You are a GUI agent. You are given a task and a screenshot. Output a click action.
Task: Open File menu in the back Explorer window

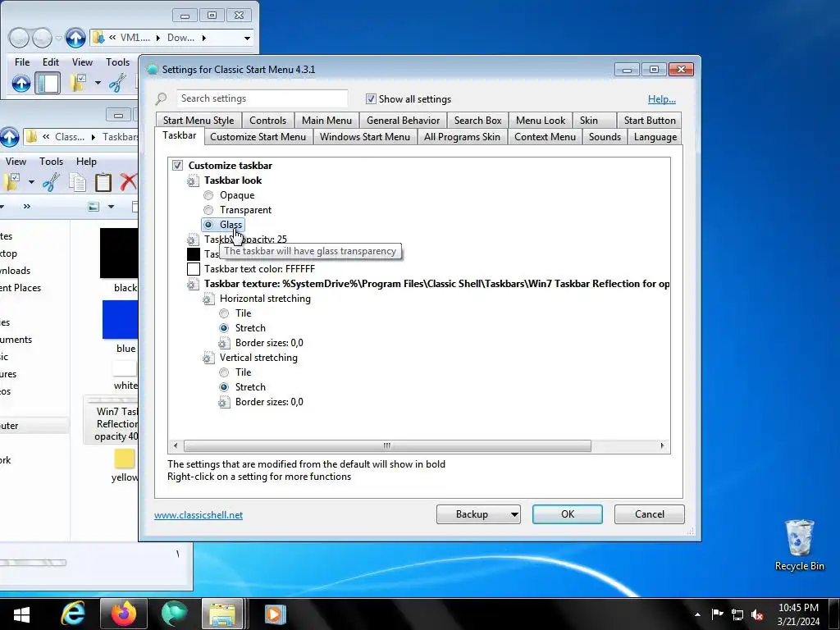(22, 62)
